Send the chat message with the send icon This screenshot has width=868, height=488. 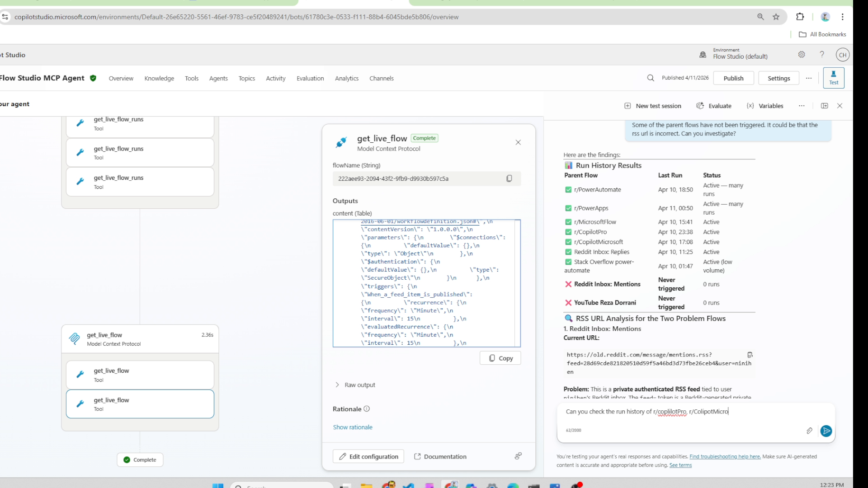click(826, 431)
